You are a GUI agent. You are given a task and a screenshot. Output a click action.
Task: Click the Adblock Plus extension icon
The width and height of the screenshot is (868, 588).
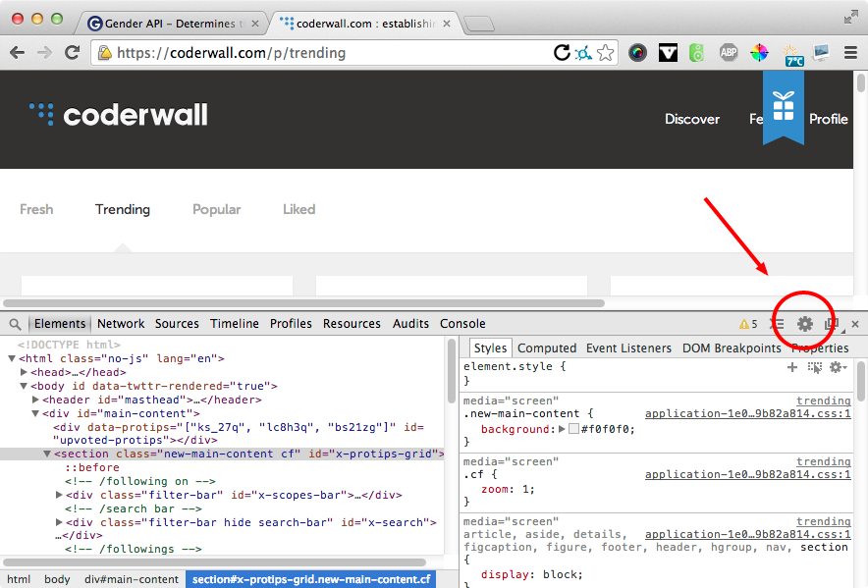pos(729,53)
